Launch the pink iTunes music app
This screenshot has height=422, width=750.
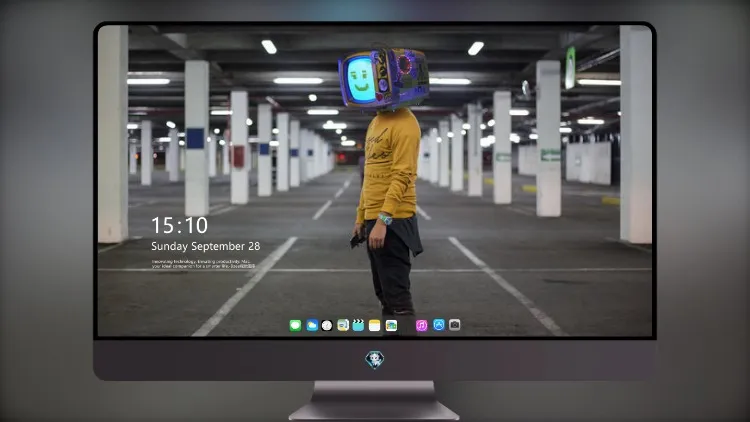[421, 325]
